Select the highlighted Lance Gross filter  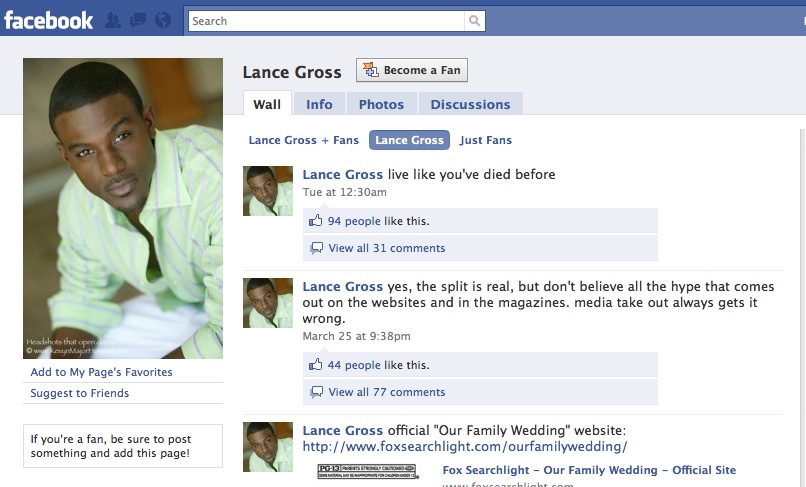coord(409,140)
